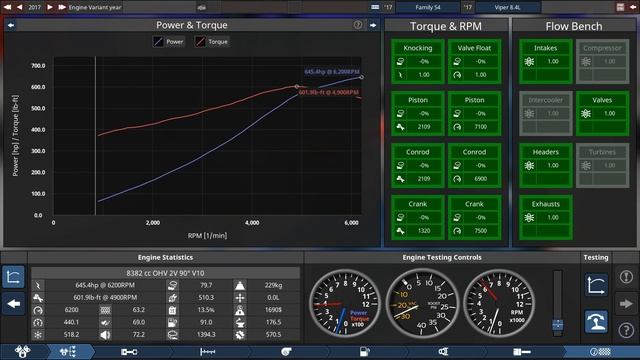Rewind engine variant year to earliest
Image resolution: width=640 pixels, height=360 pixels.
(7, 7)
